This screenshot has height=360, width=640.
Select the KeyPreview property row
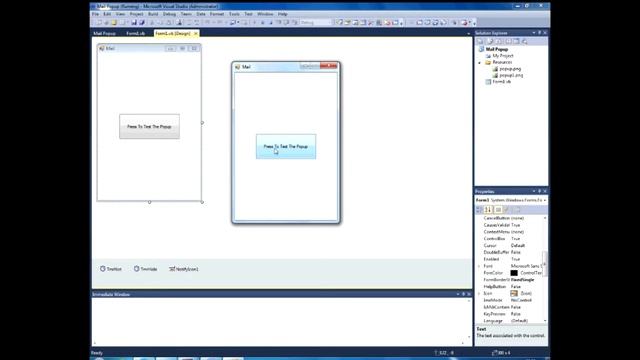coord(512,314)
